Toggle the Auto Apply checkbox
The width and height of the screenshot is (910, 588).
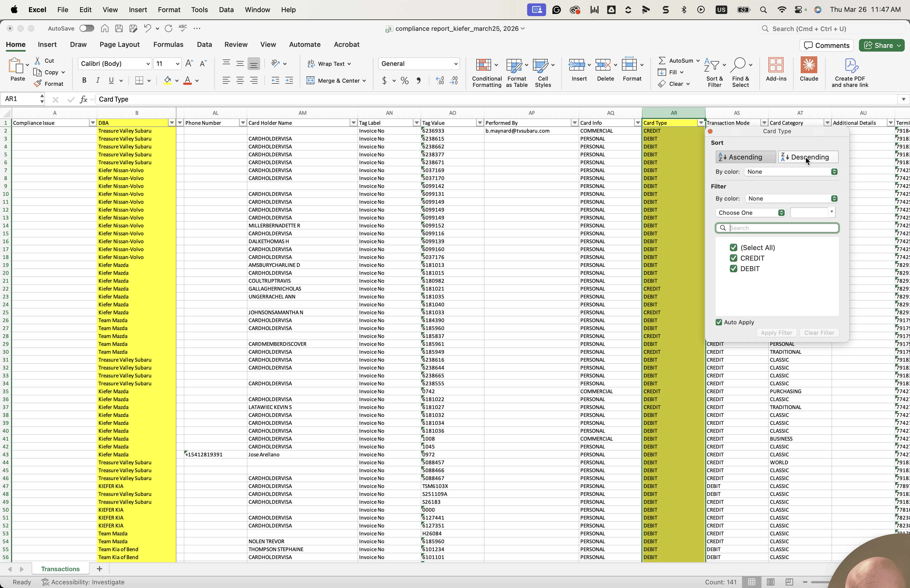(x=719, y=322)
